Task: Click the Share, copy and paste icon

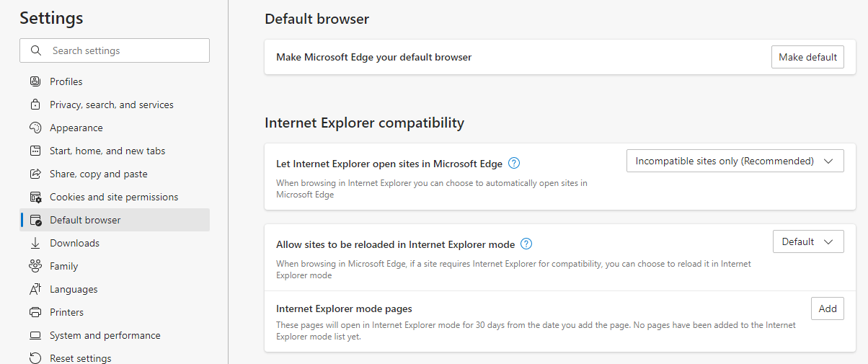Action: coord(35,174)
